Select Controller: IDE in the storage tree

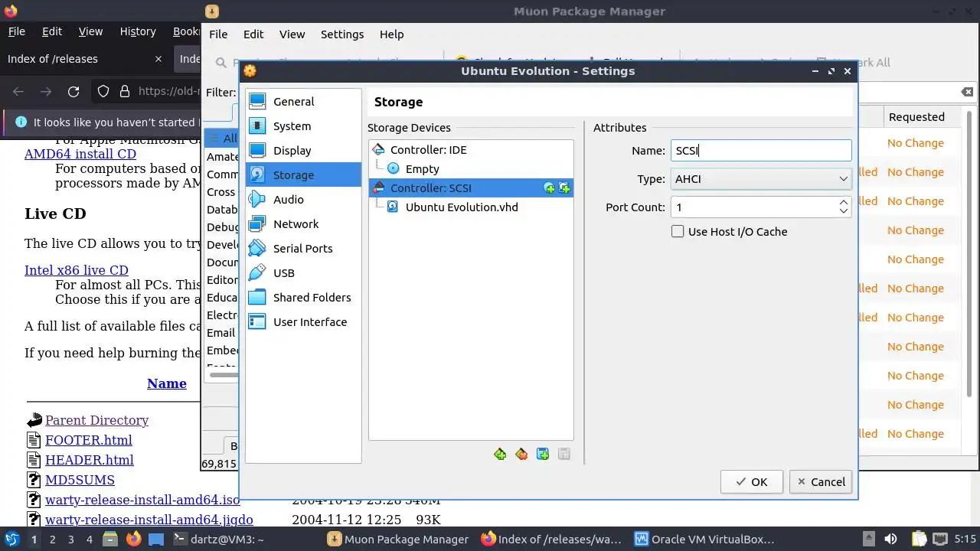[x=471, y=150]
